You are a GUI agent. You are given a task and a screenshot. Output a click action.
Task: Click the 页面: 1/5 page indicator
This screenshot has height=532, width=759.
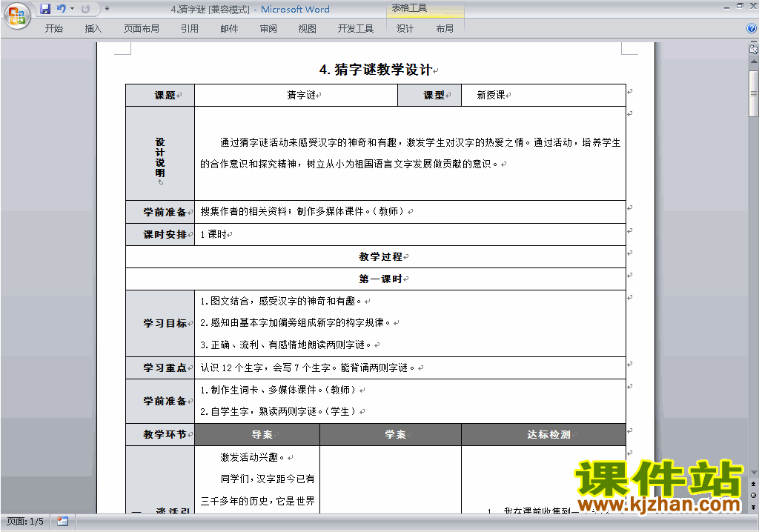point(25,522)
